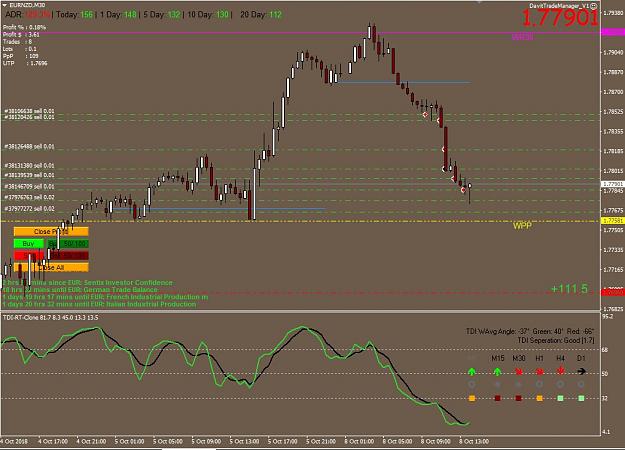The width and height of the screenshot is (625, 450).
Task: Click the 20 Day: 112 ADR value
Action: pyautogui.click(x=261, y=15)
